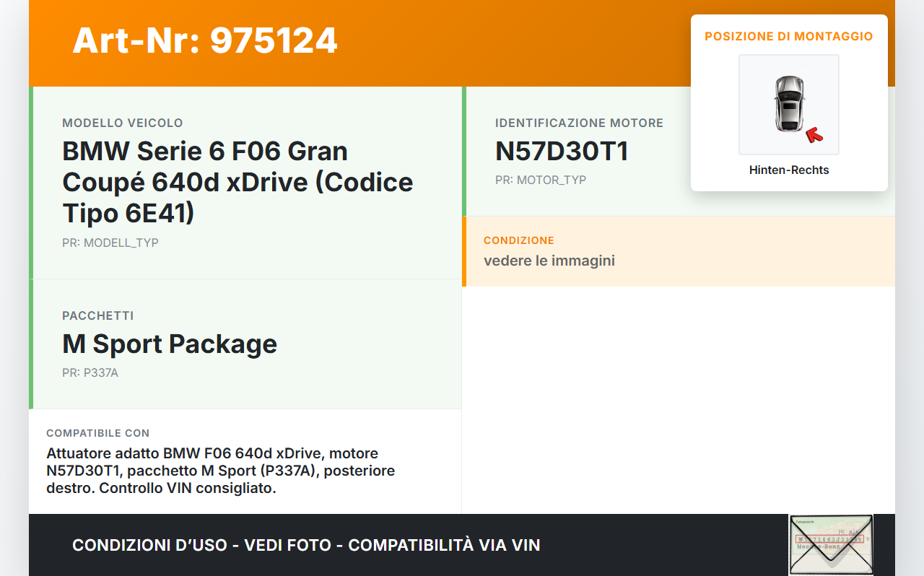
Task: Click the Pacchetti section label
Action: tap(98, 315)
